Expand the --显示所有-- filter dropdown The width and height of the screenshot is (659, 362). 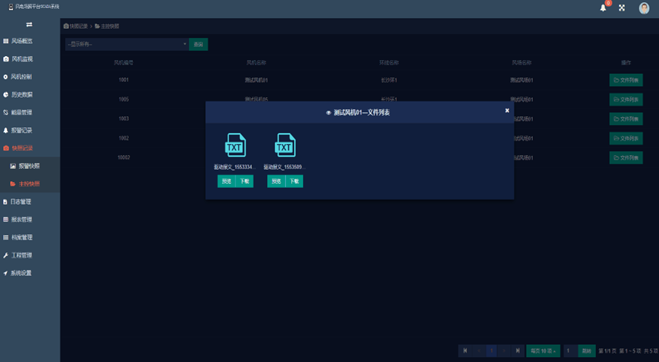tap(127, 44)
